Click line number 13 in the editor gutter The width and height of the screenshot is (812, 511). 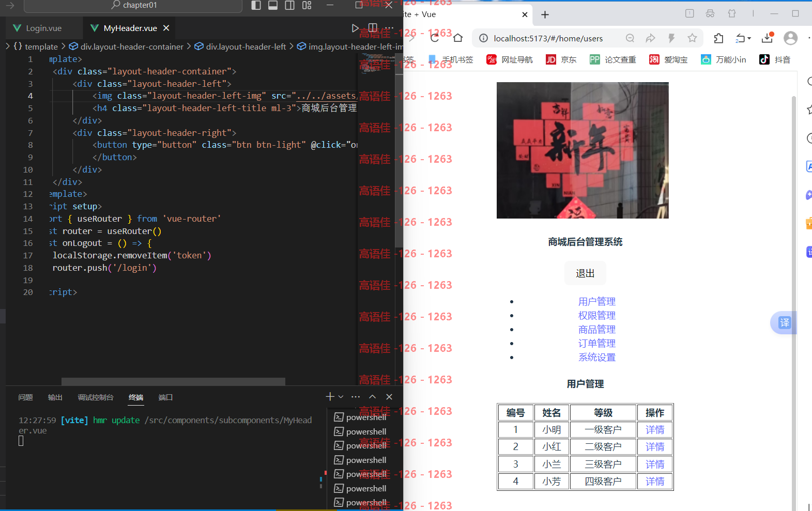pyautogui.click(x=28, y=206)
